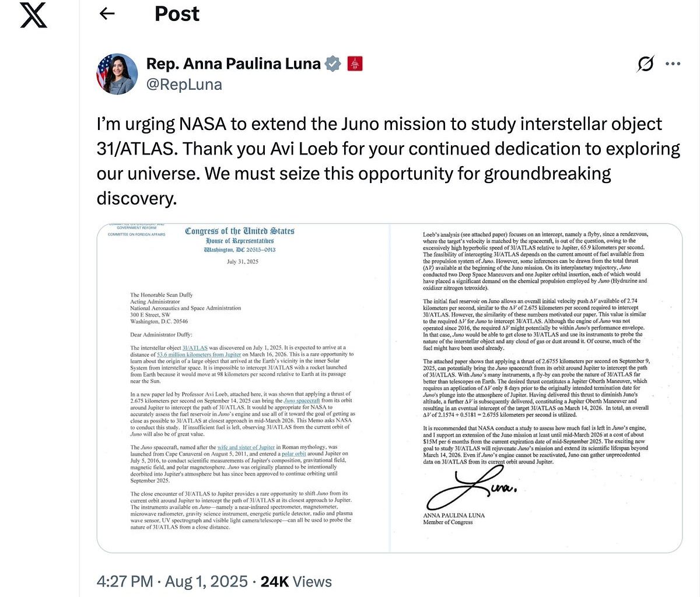The width and height of the screenshot is (700, 597).
Task: Click the verified checkmark badge
Action: [332, 64]
